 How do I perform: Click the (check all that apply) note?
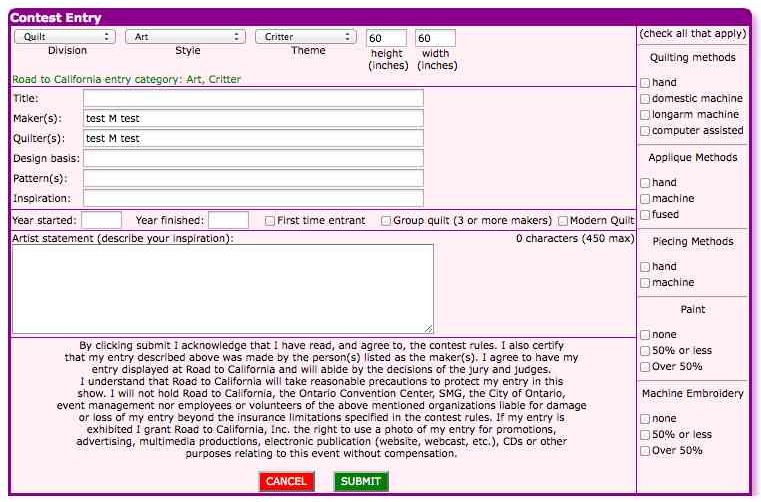pos(693,33)
